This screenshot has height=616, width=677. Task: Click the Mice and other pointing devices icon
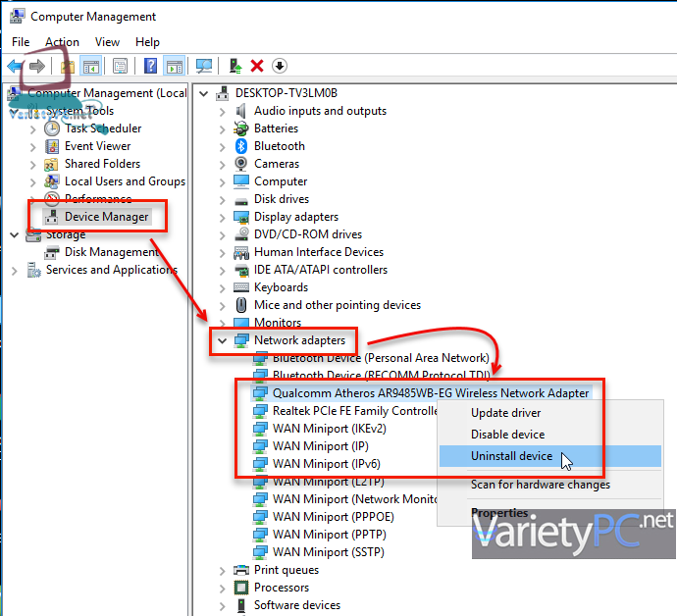coord(241,305)
